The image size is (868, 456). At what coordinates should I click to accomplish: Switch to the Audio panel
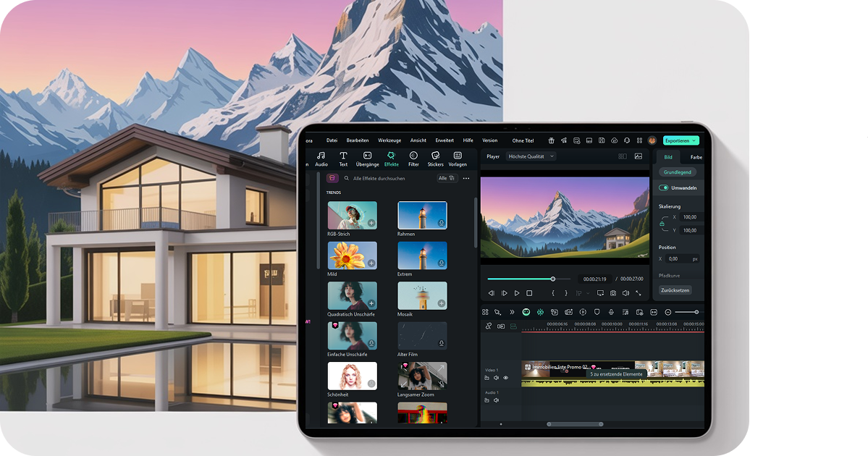(x=321, y=159)
